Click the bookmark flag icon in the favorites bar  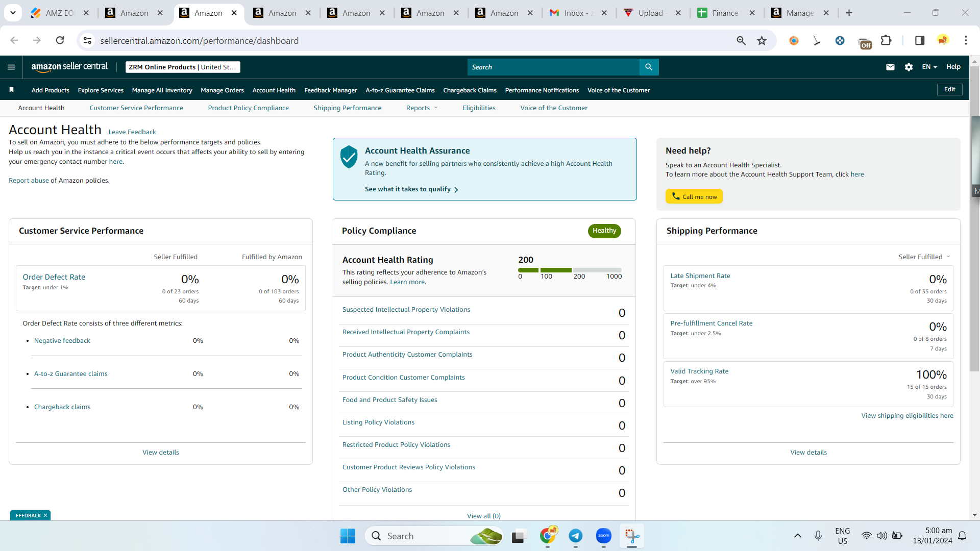[11, 90]
